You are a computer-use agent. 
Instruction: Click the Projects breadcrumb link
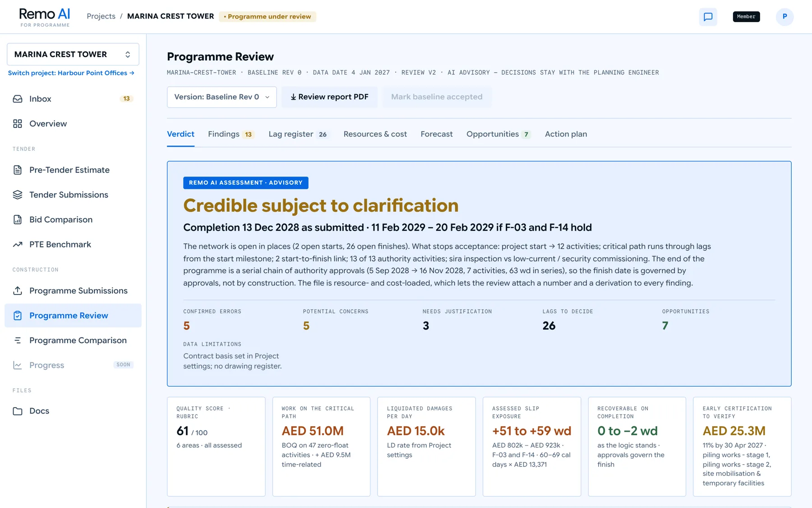click(x=101, y=16)
